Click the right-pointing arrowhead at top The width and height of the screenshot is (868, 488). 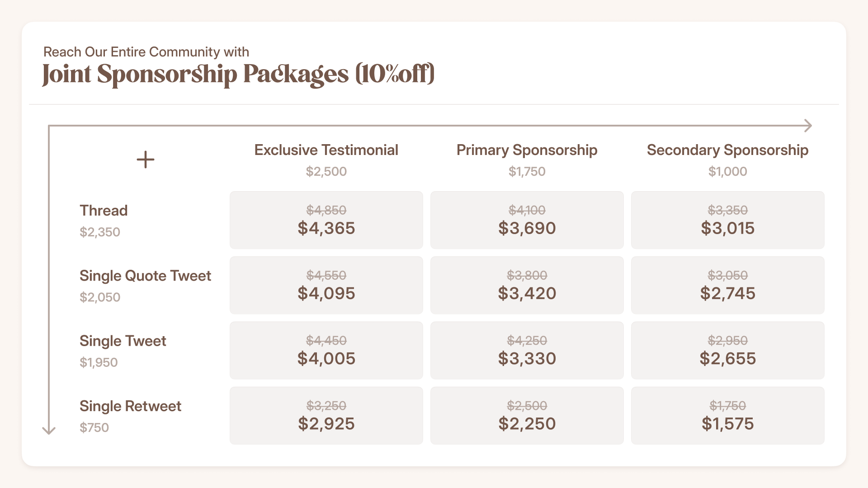(808, 126)
